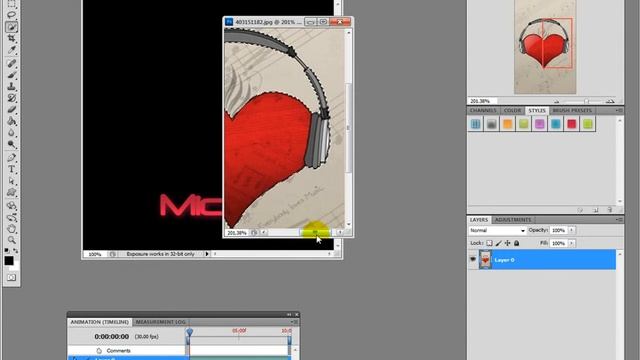Select the Path Selection tool

[x=11, y=181]
